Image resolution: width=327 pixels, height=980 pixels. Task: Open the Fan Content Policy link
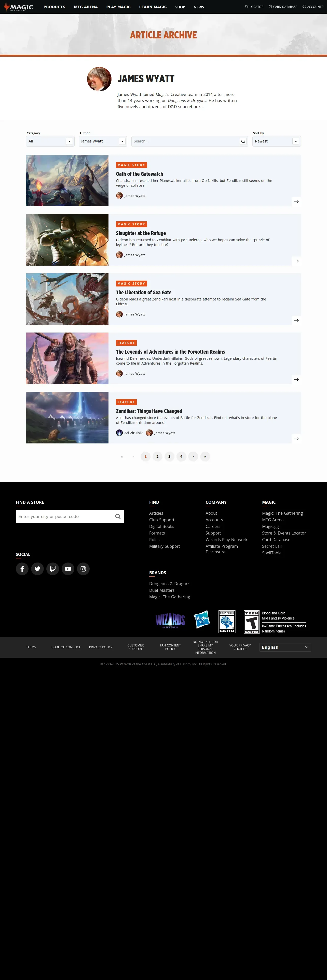tap(171, 647)
